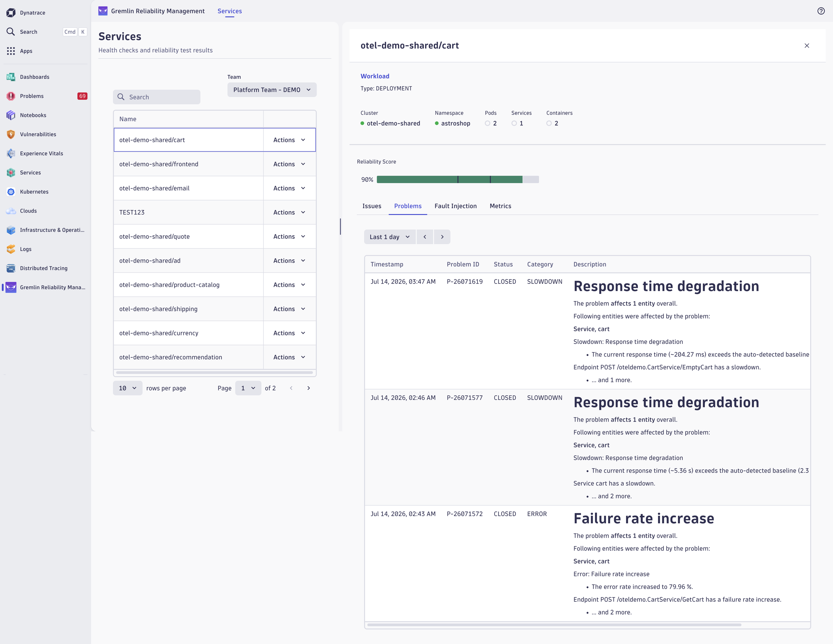Open the help question-mark icon

point(821,11)
